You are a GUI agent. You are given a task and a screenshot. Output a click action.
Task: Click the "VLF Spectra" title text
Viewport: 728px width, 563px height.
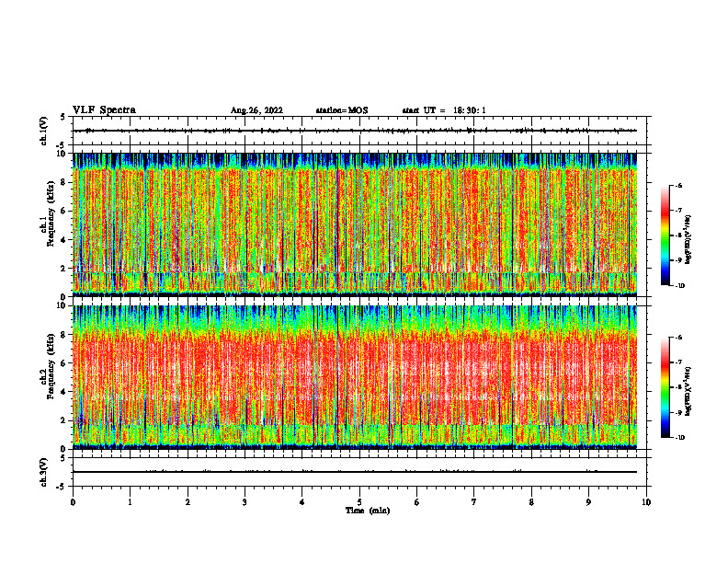pos(104,110)
